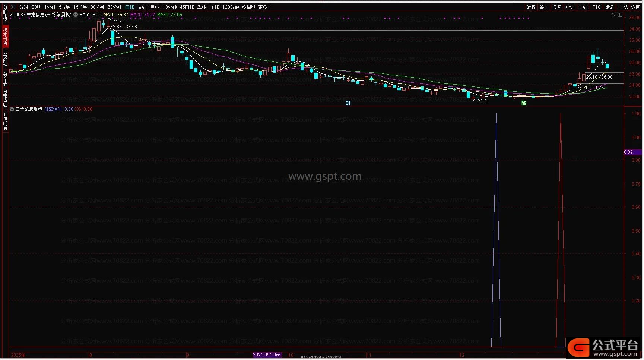
Task: Add stock to watchlist with +自选
Action: coord(622,7)
